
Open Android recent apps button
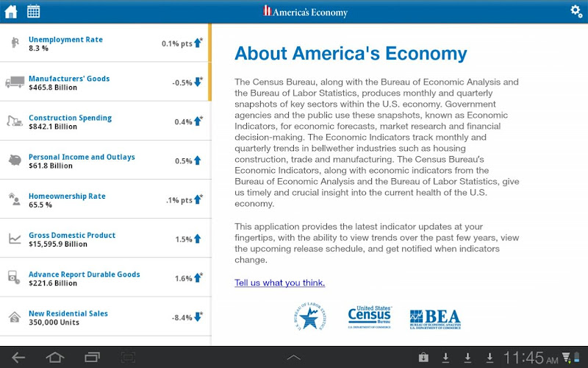pyautogui.click(x=93, y=358)
